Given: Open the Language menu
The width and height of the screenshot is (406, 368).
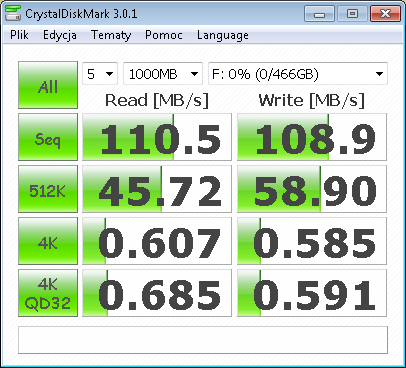Looking at the screenshot, I should pos(223,35).
